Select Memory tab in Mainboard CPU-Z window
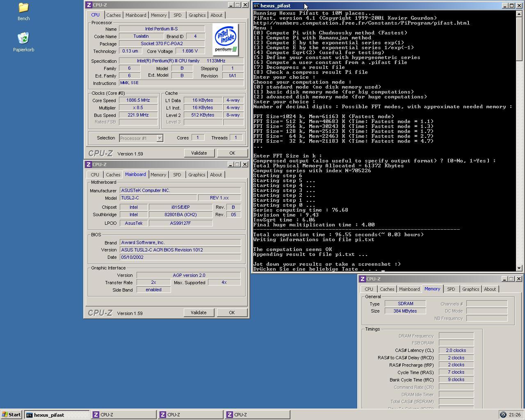Screen dimensions: 525x420 [158, 175]
